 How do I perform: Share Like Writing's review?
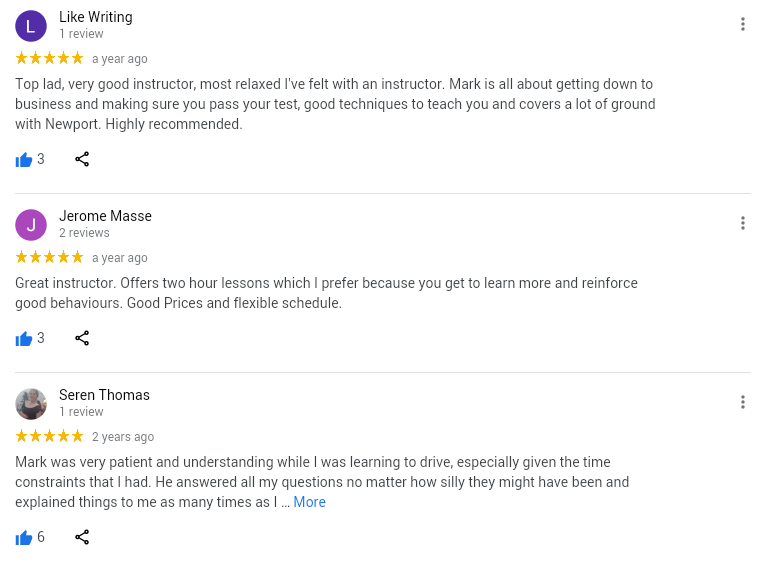click(x=82, y=159)
